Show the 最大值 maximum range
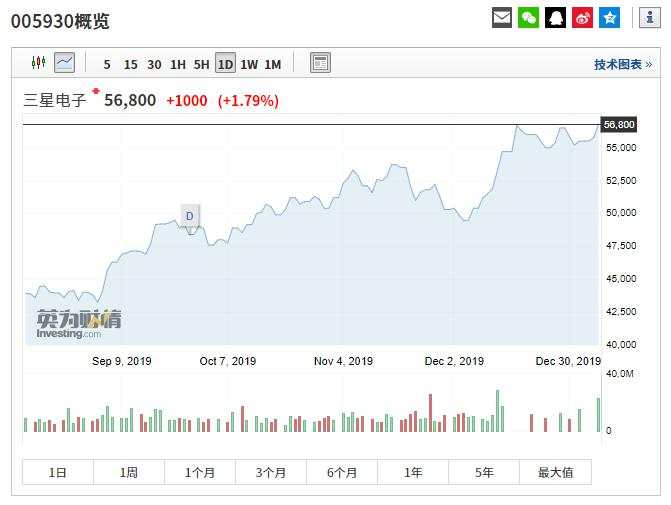 coord(555,472)
